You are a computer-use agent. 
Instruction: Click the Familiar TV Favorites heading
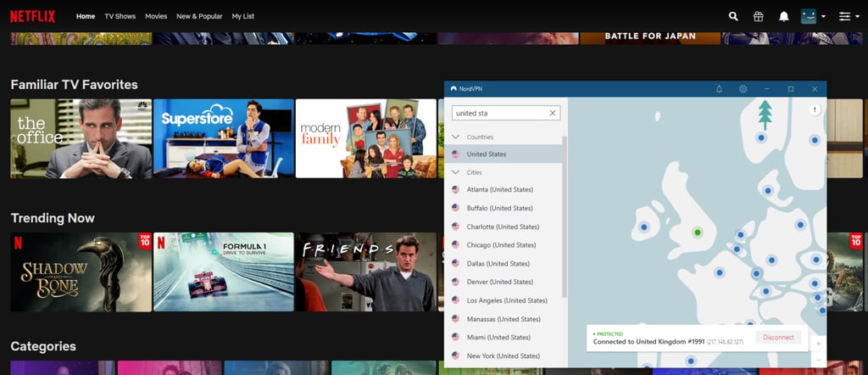point(75,85)
